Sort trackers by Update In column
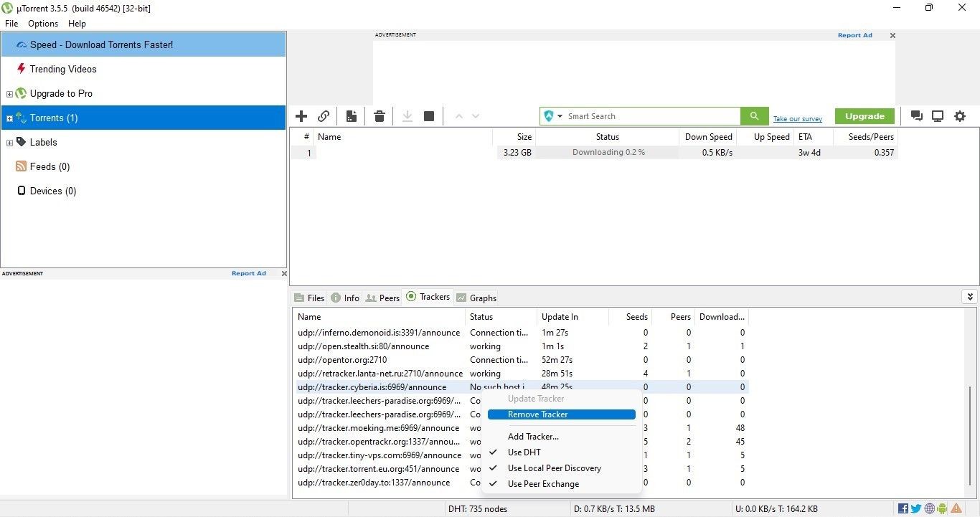Screen dimensions: 980x517 [x=572, y=317]
